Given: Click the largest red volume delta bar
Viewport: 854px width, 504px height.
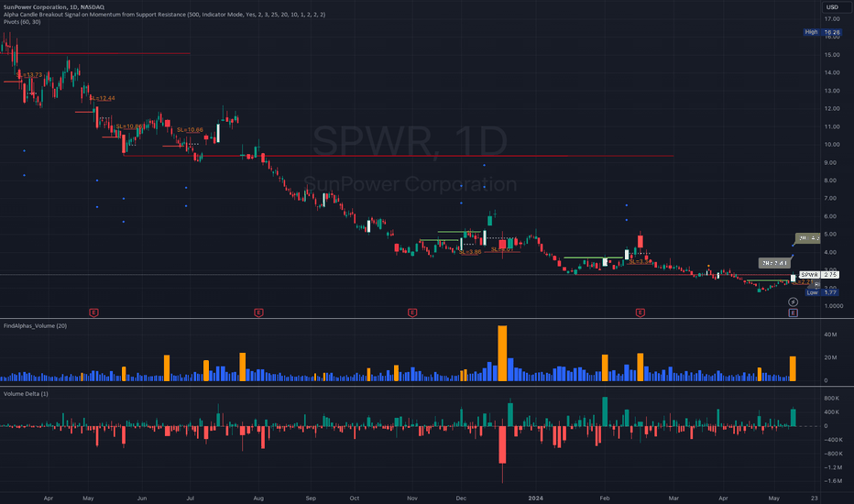Looking at the screenshot, I should 502,445.
